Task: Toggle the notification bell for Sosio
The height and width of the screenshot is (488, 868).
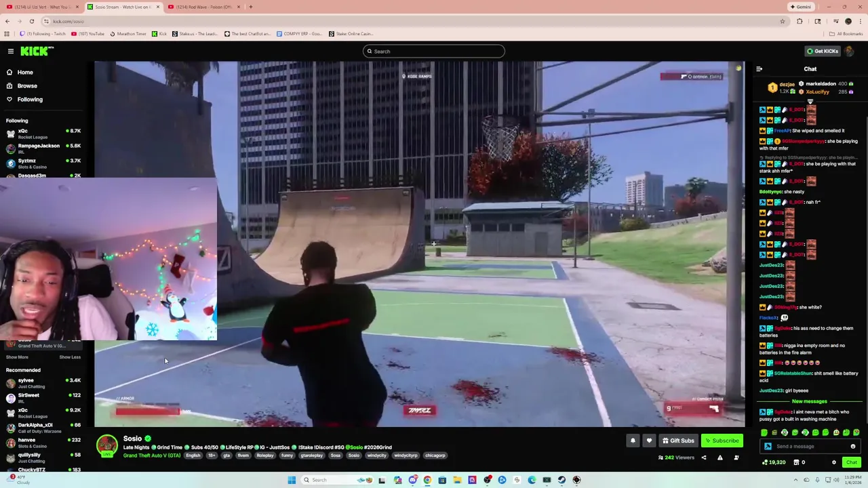Action: 633,441
